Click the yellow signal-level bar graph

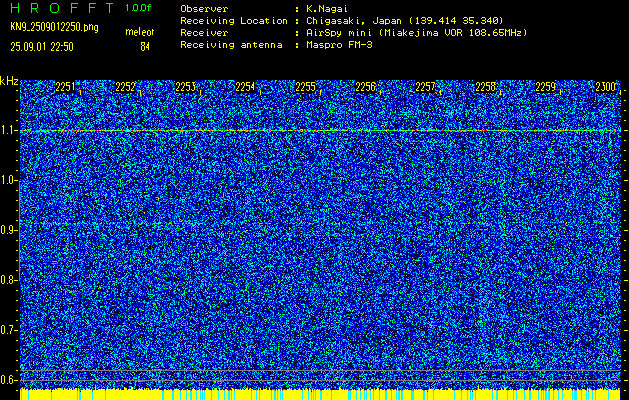[x=321, y=394]
